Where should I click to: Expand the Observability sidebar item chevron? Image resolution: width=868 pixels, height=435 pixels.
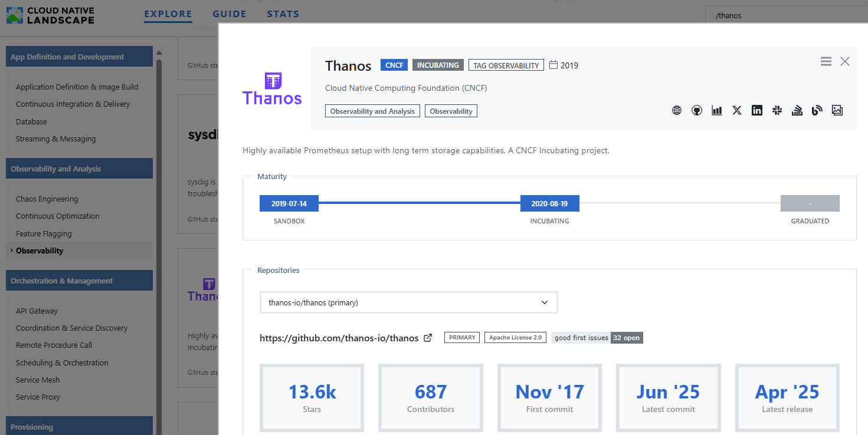pos(11,251)
